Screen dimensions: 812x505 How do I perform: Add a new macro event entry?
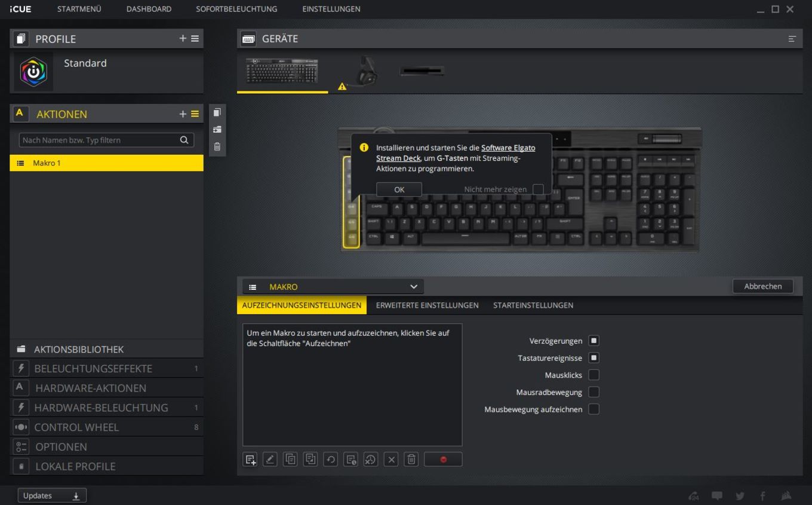tap(250, 460)
